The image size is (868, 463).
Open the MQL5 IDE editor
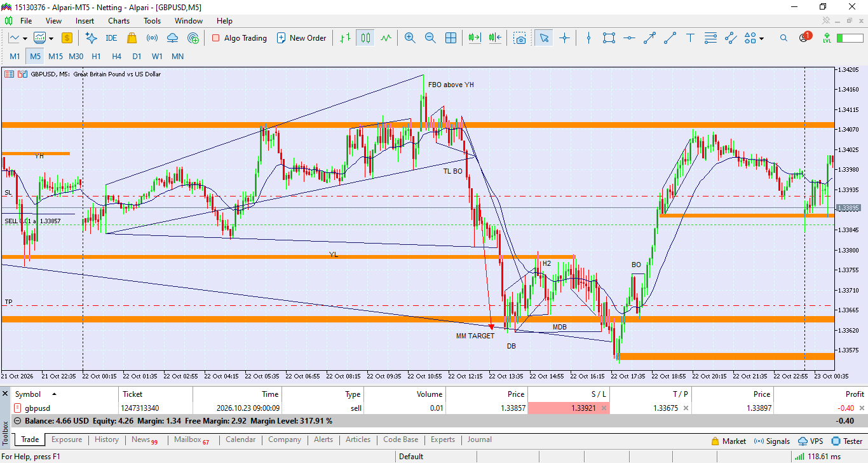coord(111,38)
